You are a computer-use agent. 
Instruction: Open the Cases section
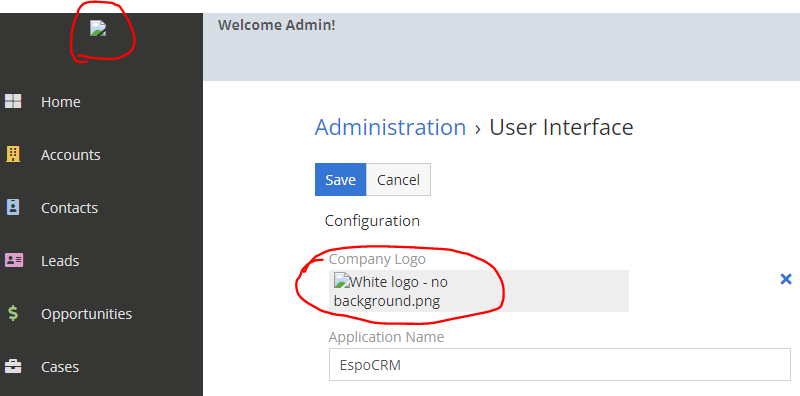[60, 367]
